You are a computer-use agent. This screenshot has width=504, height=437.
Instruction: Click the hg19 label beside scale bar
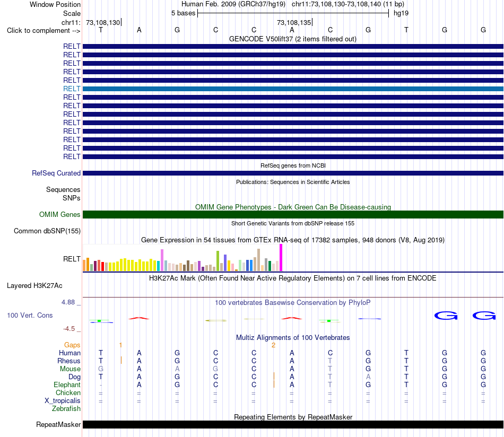401,13
